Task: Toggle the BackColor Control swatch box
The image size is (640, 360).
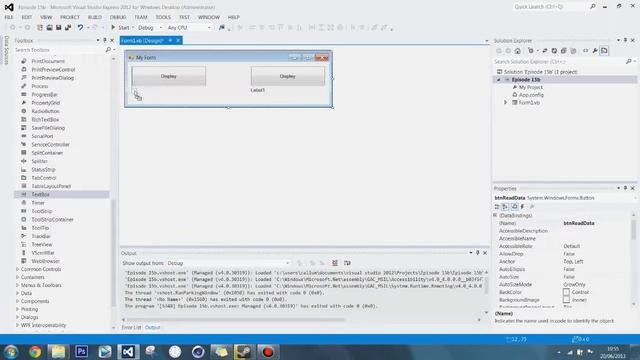Action: pyautogui.click(x=567, y=292)
